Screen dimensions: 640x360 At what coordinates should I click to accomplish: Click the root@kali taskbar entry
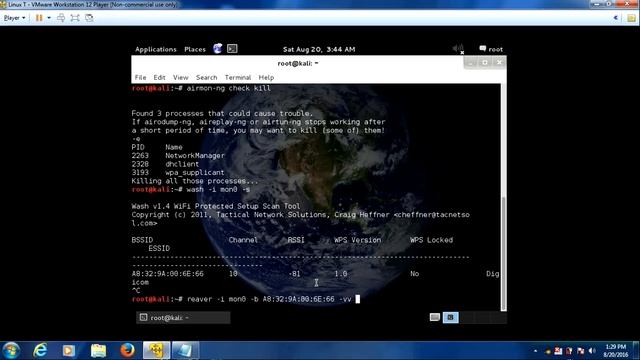tap(183, 318)
